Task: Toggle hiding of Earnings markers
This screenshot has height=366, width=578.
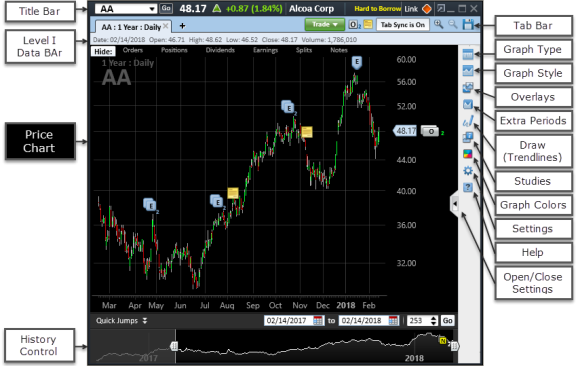Action: click(265, 50)
